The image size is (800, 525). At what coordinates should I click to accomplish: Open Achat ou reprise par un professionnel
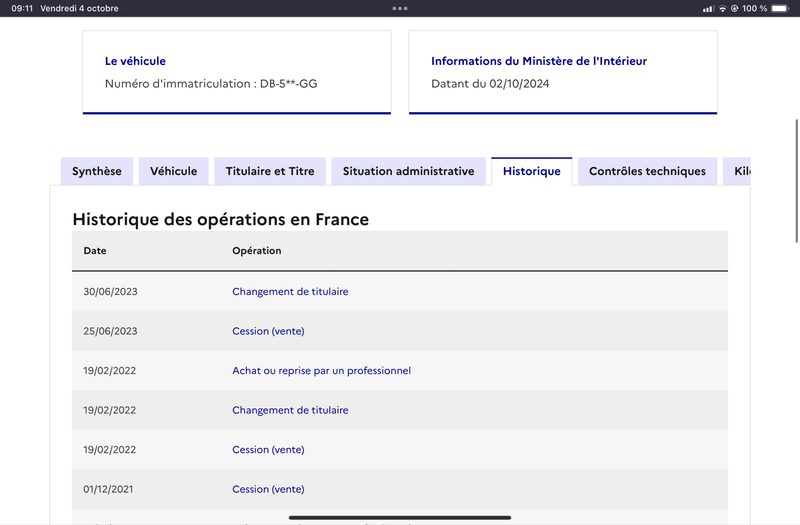[321, 370]
